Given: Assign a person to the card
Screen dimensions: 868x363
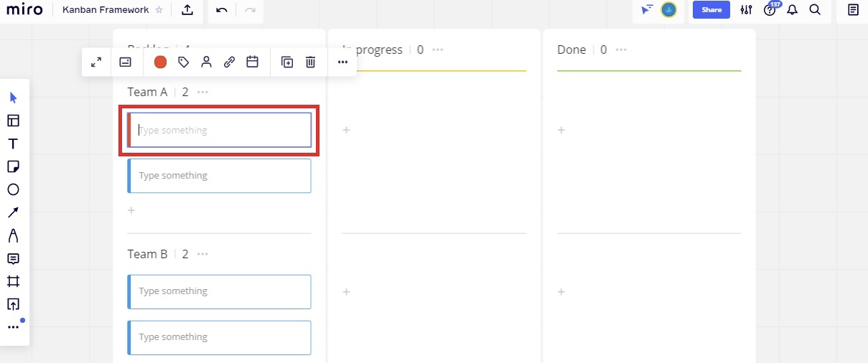Looking at the screenshot, I should 206,62.
